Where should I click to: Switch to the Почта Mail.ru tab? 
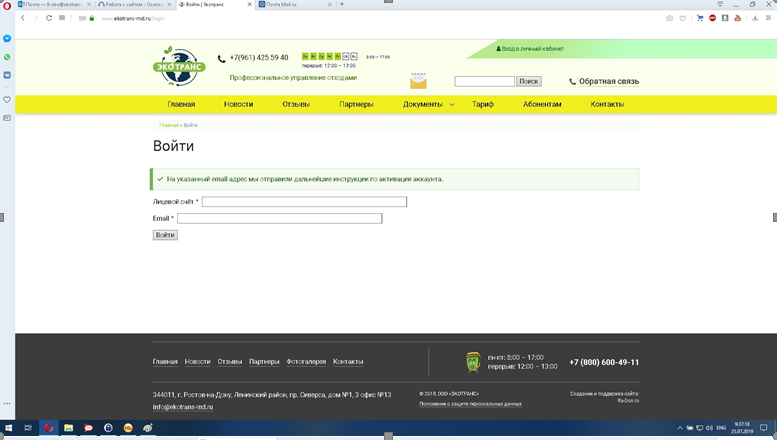click(x=290, y=5)
